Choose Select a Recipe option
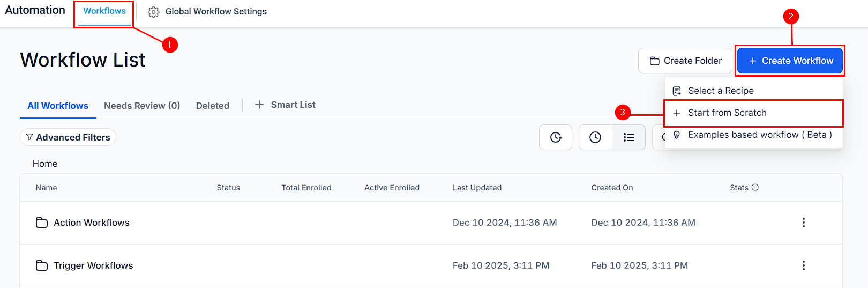The image size is (868, 288). click(754, 91)
